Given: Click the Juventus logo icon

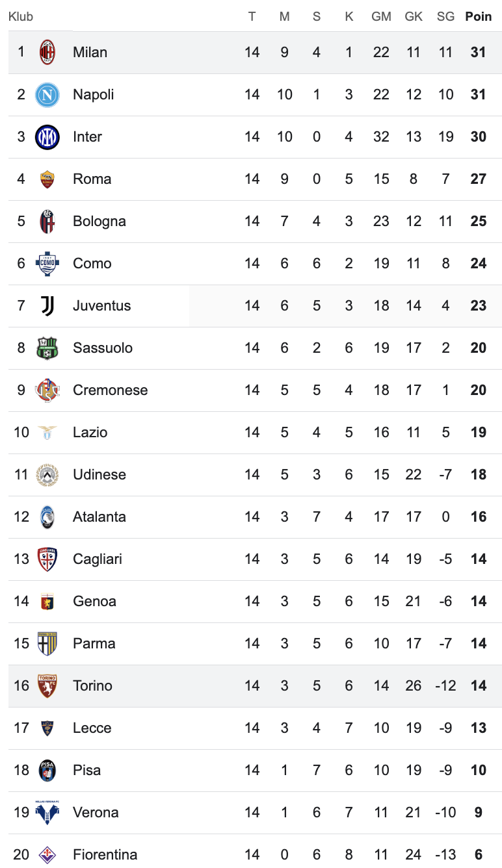Looking at the screenshot, I should [47, 305].
